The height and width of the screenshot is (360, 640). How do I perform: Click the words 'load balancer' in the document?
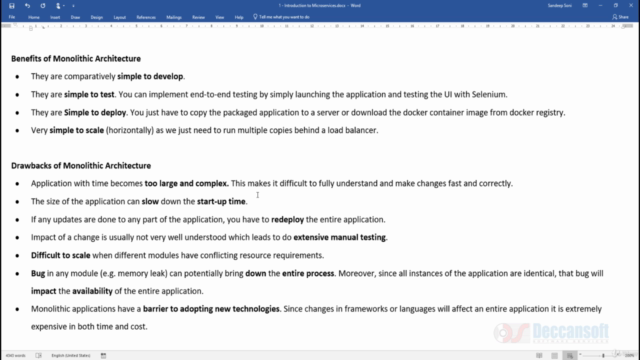pos(353,130)
